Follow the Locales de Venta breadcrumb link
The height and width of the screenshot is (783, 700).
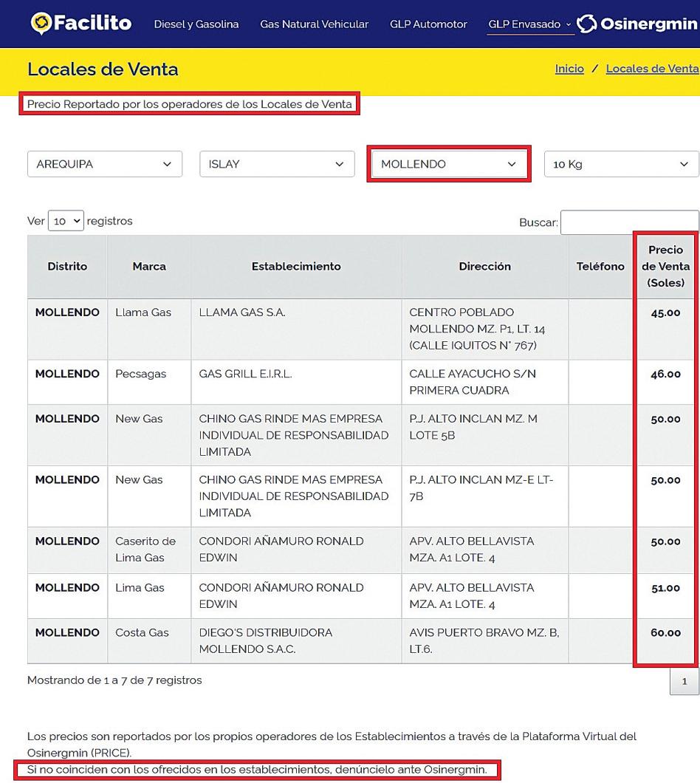tap(652, 69)
